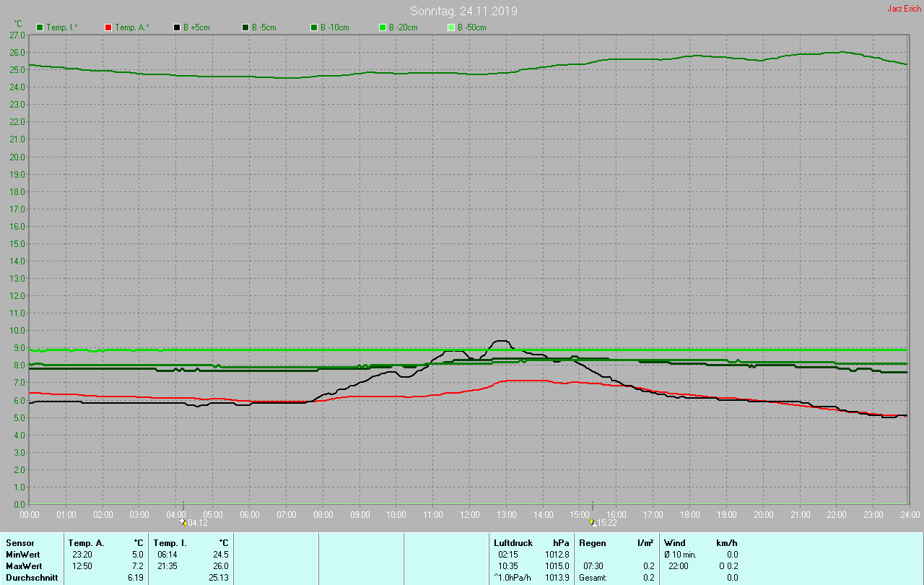Viewport: 924px width, 585px height.
Task: Click the pressure maximum time '10:35'
Action: (508, 565)
